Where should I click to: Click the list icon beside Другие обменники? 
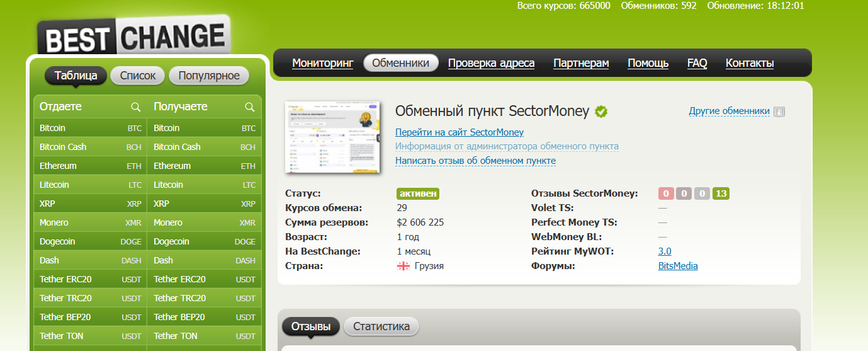(x=779, y=112)
